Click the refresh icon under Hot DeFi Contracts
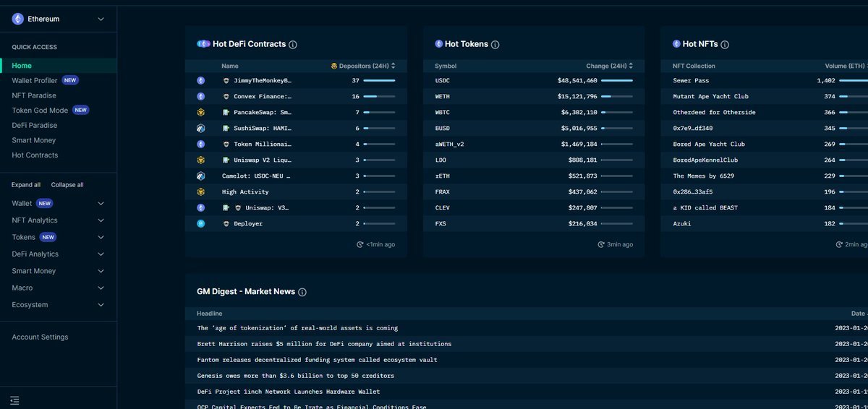 coord(360,244)
